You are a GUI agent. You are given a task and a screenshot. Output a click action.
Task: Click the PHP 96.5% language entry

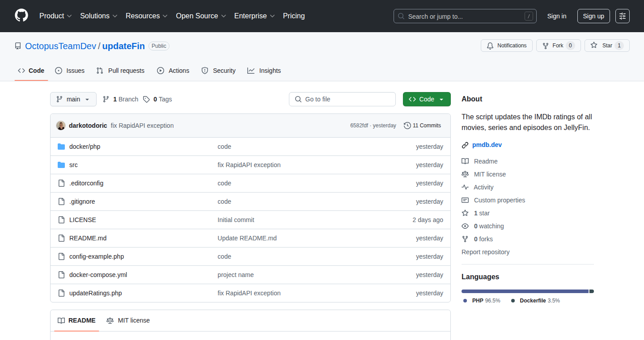[482, 301]
